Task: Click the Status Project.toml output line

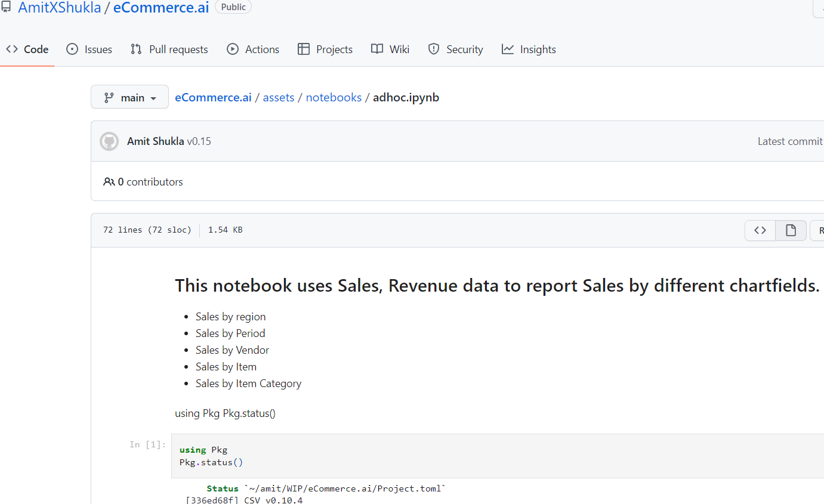Action: pos(326,488)
